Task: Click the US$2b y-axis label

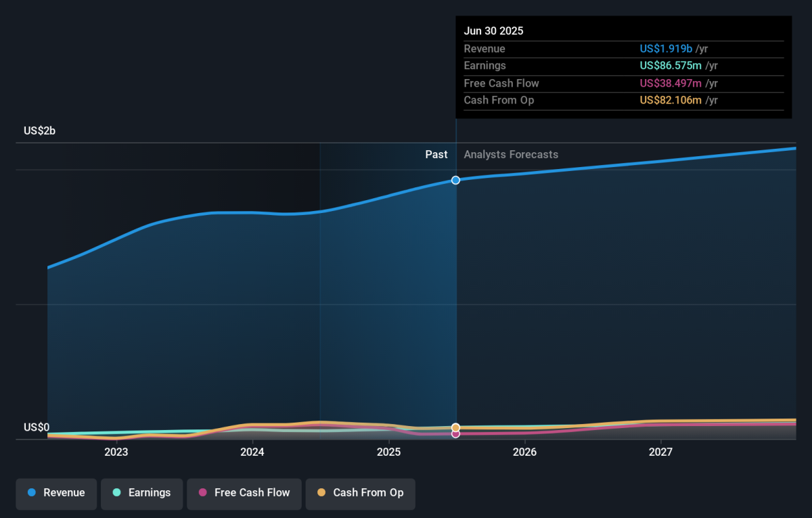Action: tap(39, 131)
